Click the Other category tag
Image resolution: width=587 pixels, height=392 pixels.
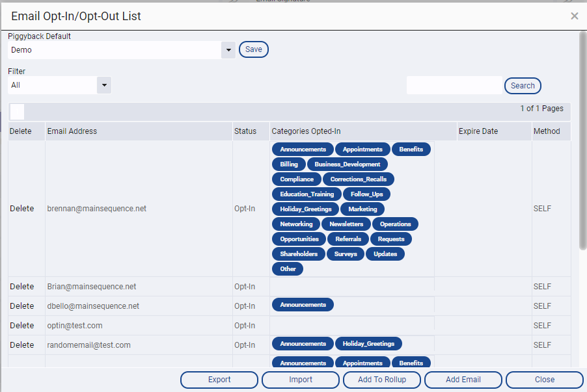[288, 269]
